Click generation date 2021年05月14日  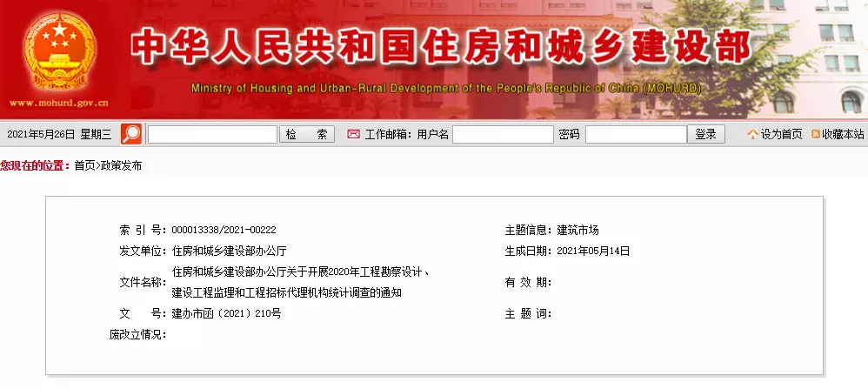pos(593,251)
